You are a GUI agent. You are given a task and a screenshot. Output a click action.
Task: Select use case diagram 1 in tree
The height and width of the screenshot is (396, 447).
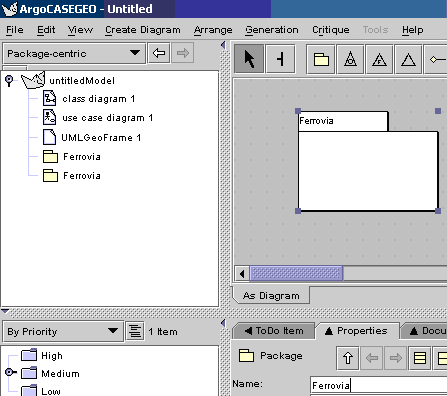click(107, 118)
